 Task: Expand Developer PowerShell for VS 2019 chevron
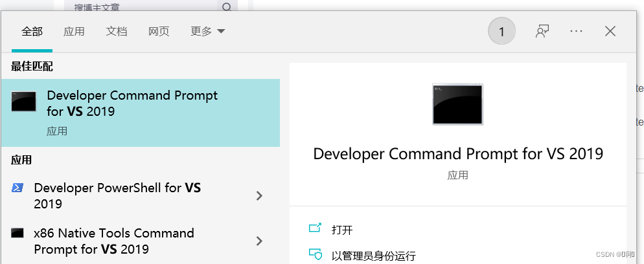(259, 196)
